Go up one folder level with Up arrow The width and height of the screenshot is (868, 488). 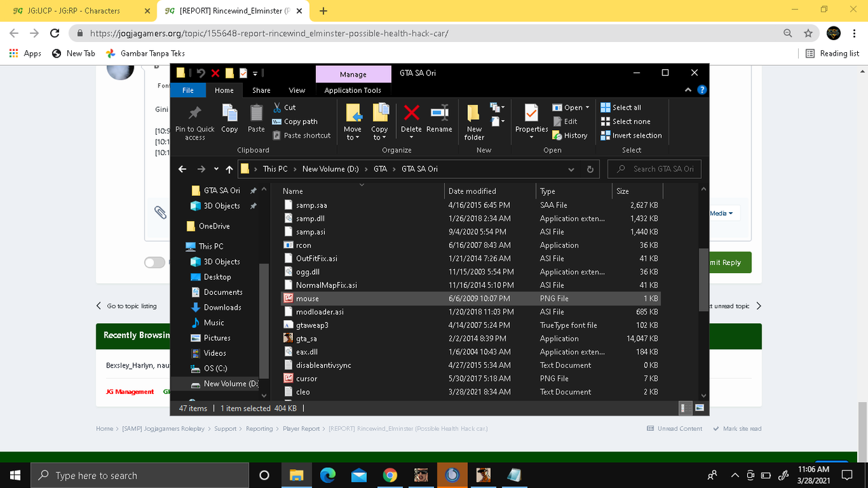click(x=229, y=169)
